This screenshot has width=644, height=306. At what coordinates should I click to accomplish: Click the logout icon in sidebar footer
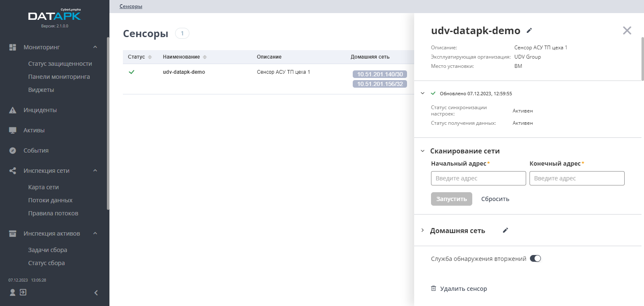[x=23, y=292]
